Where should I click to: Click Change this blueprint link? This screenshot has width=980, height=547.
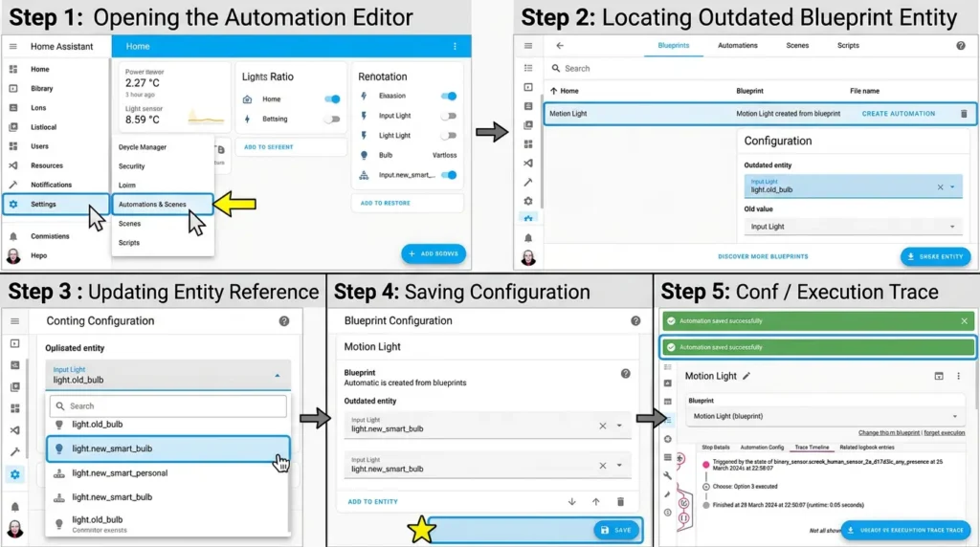click(889, 433)
